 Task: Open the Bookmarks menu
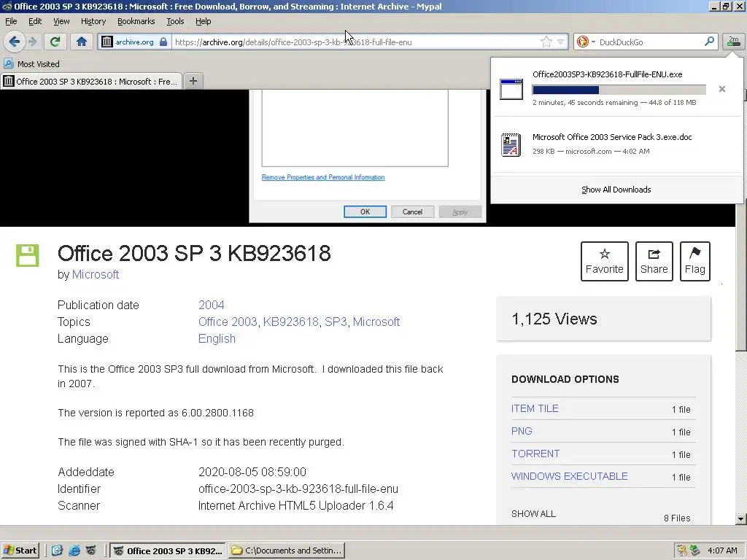coord(136,21)
